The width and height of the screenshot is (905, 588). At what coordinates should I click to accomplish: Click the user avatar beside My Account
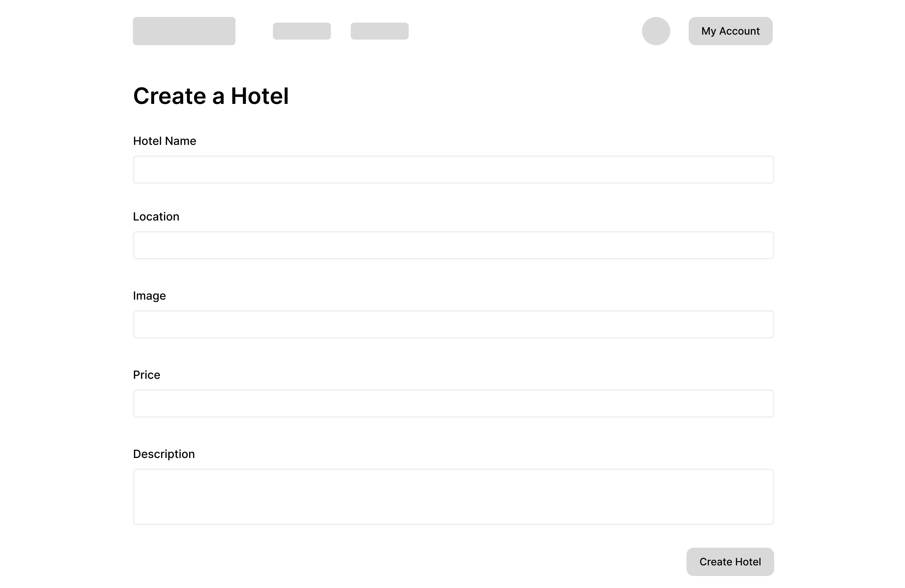pyautogui.click(x=656, y=31)
